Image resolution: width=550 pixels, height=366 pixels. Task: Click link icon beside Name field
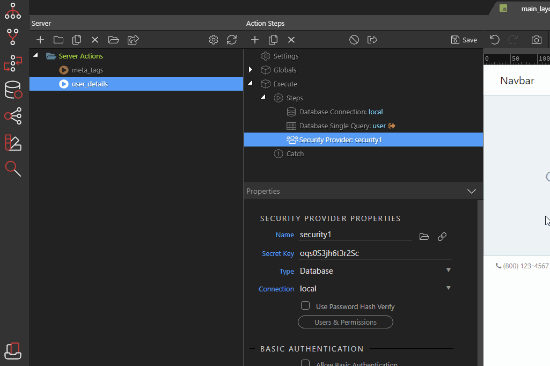pyautogui.click(x=442, y=237)
